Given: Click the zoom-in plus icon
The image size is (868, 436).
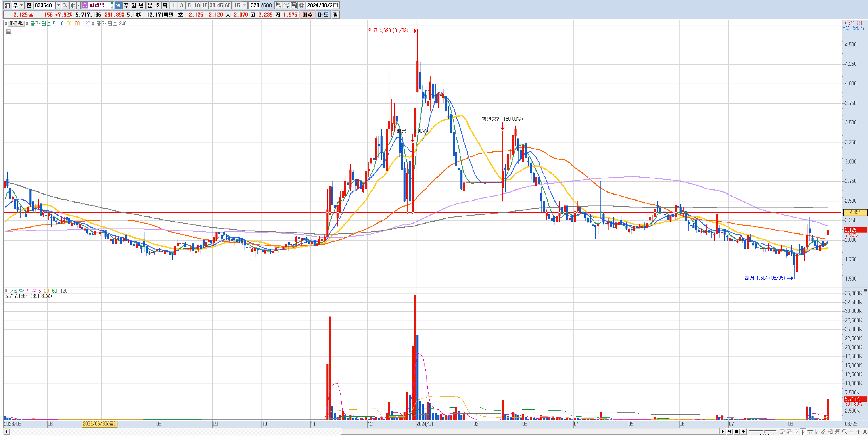Looking at the screenshot, I should (858, 432).
